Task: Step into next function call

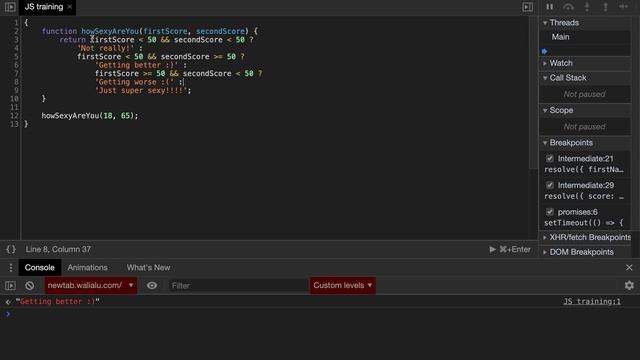Action: (587, 7)
